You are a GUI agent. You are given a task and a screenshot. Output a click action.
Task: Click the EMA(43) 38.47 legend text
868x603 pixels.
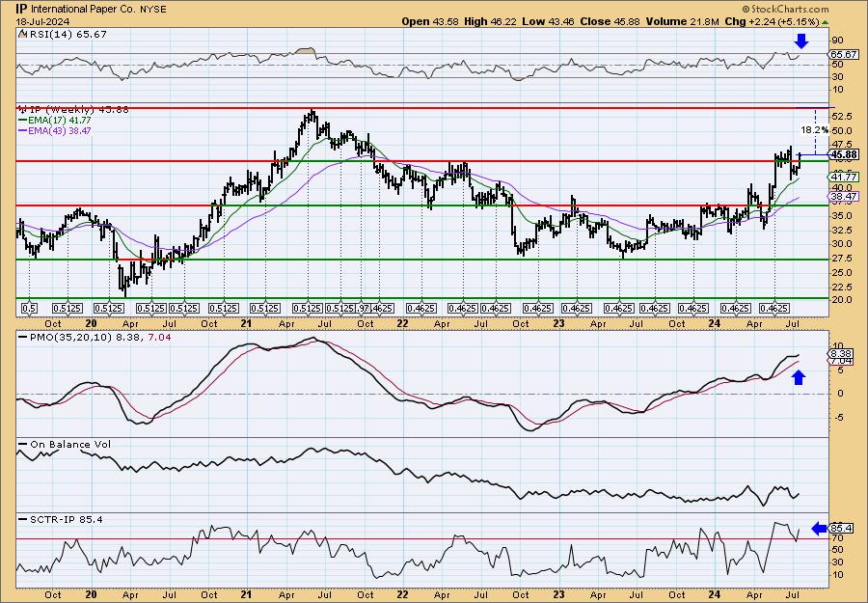(x=60, y=130)
